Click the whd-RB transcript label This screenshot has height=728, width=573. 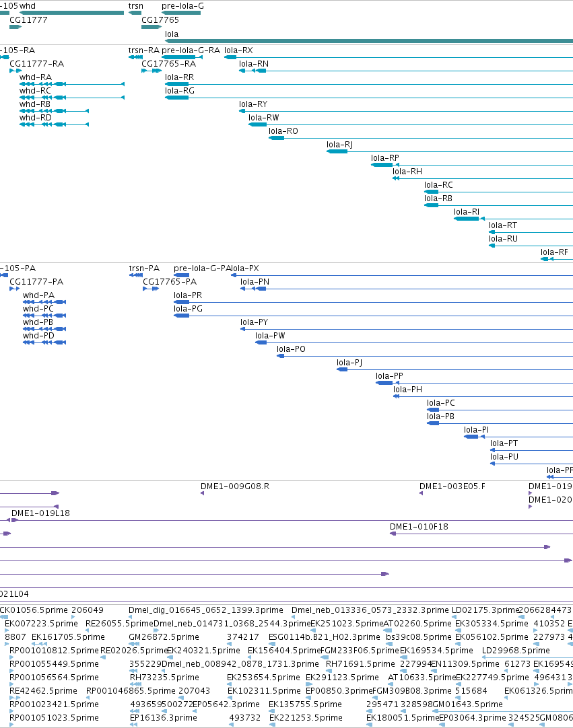tap(35, 104)
